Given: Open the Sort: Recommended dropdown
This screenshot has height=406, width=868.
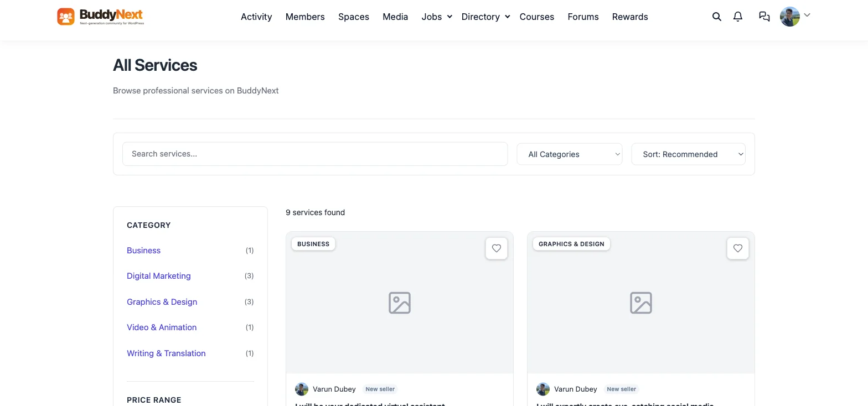Looking at the screenshot, I should point(689,154).
